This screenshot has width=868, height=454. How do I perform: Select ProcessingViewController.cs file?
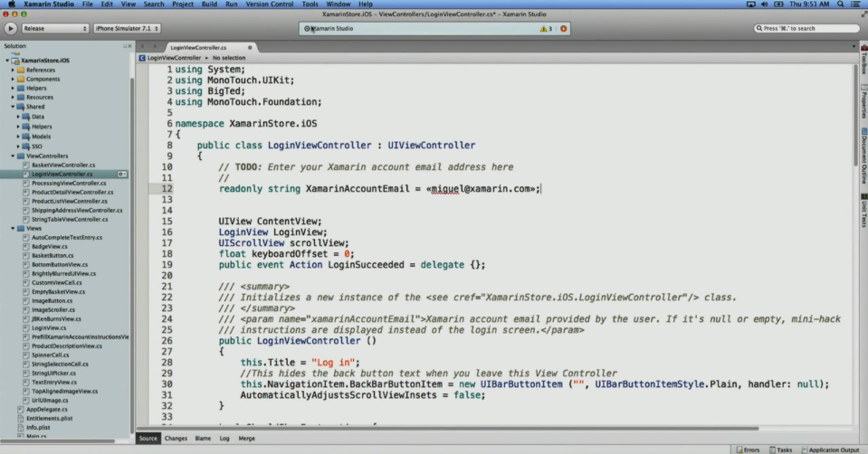[x=69, y=183]
